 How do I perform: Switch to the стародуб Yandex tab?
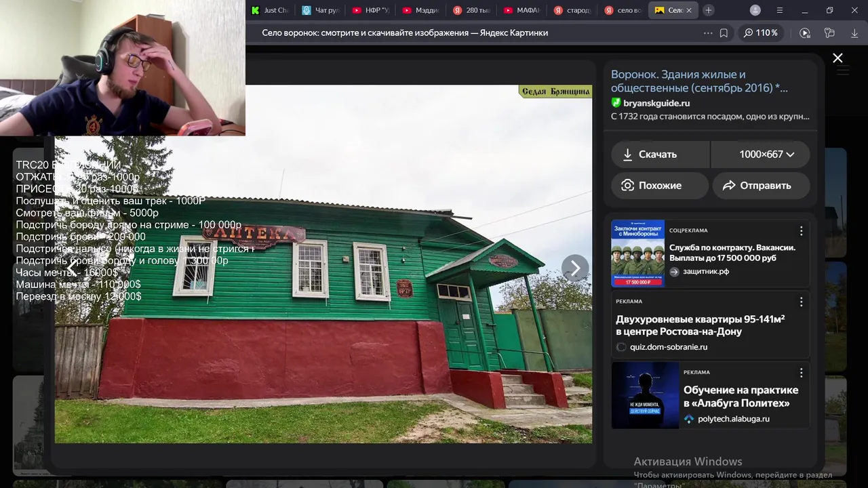tap(574, 10)
